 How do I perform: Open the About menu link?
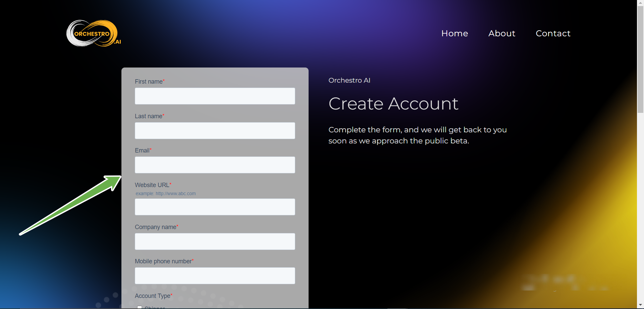(x=502, y=33)
